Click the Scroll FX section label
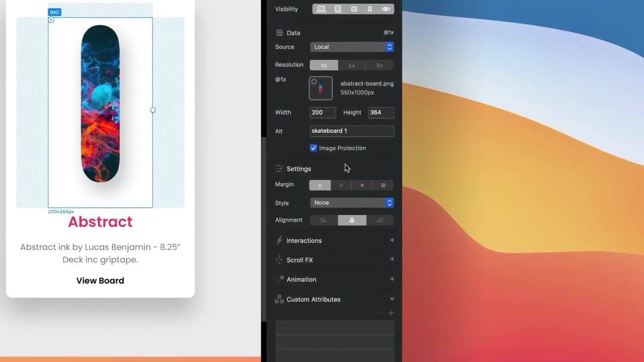 tap(300, 260)
